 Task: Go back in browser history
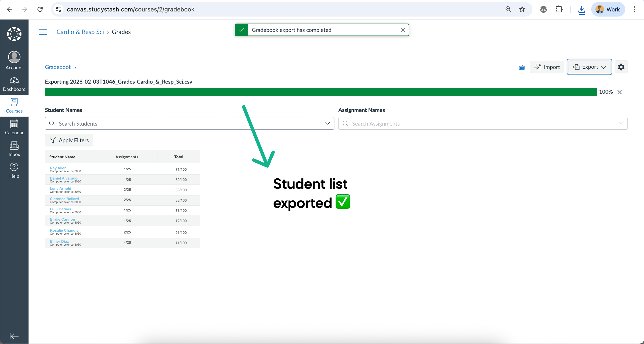click(x=10, y=9)
